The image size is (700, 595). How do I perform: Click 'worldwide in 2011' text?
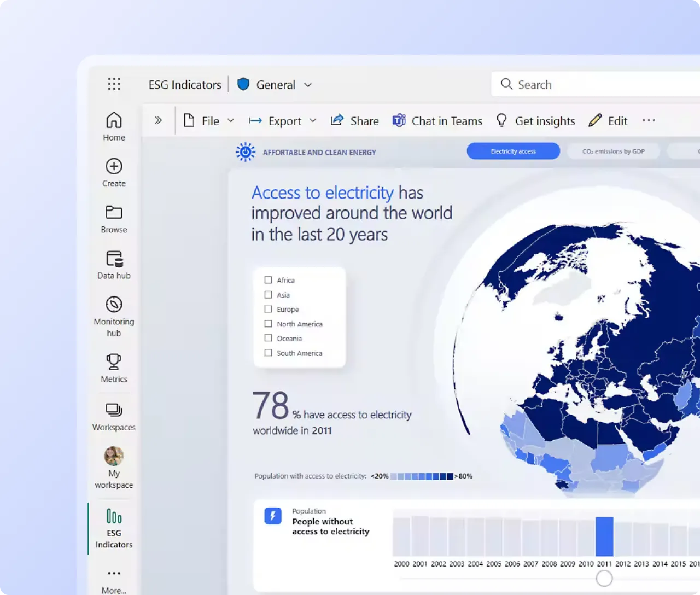click(292, 430)
